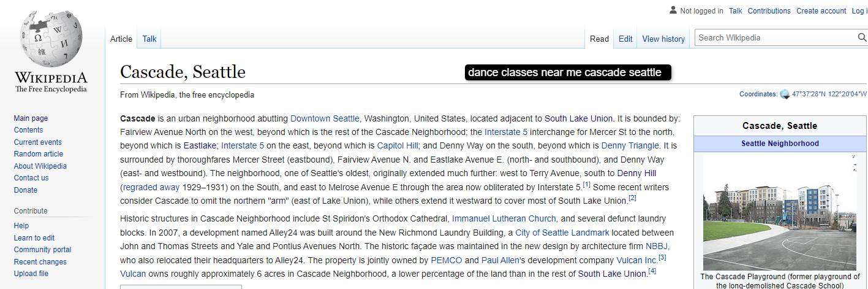Follow the Paul Allen link
Viewport: 868px width, 289px height.
[500, 260]
